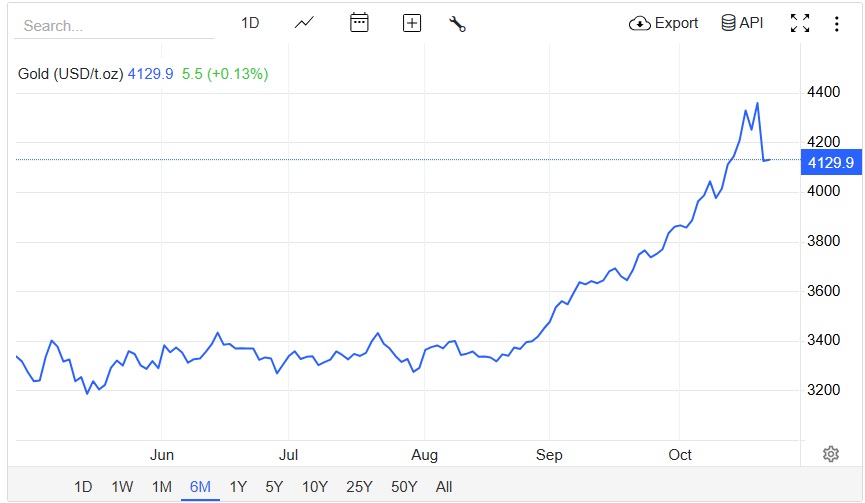This screenshot has width=865, height=503.
Task: Open the calendar date range picker
Action: point(359,23)
